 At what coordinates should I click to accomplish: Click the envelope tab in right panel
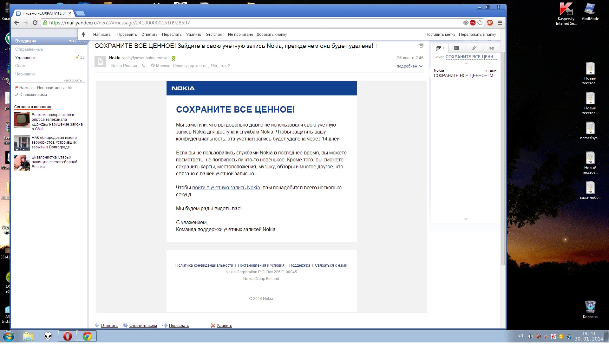coord(456,48)
